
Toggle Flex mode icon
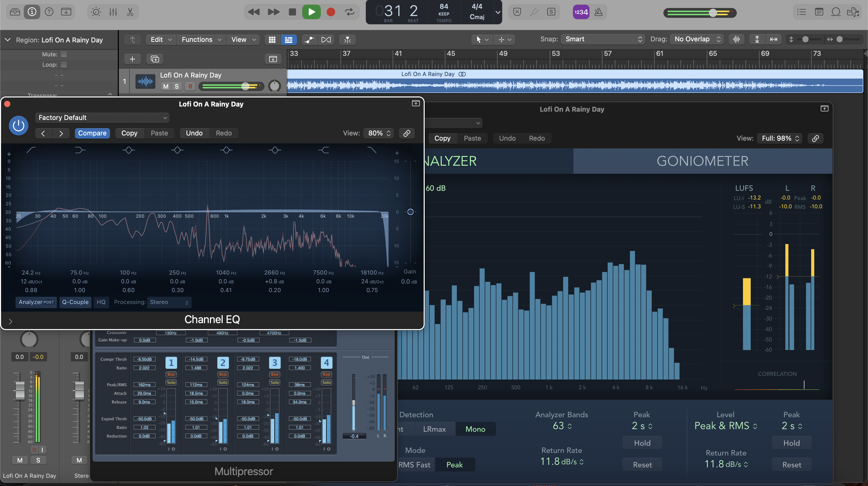point(326,40)
